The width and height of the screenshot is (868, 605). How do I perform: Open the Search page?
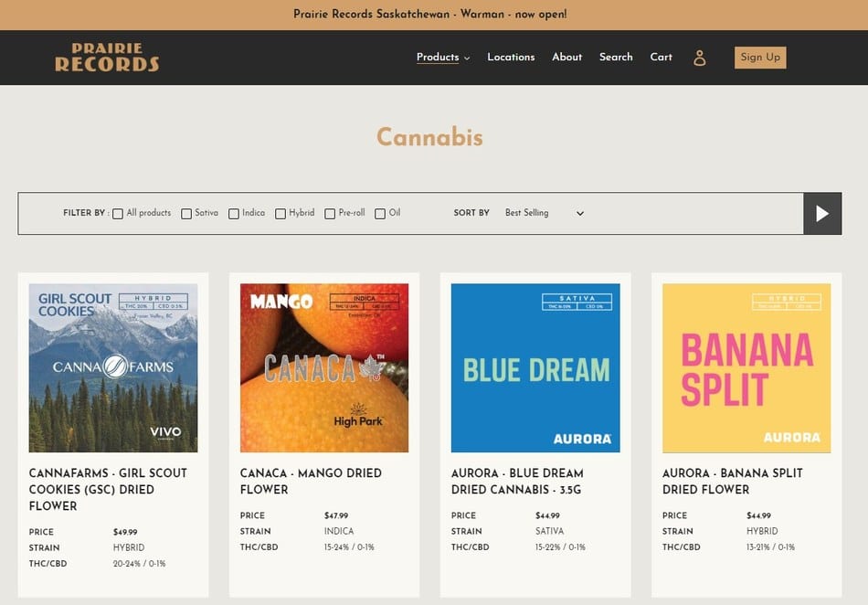[616, 57]
